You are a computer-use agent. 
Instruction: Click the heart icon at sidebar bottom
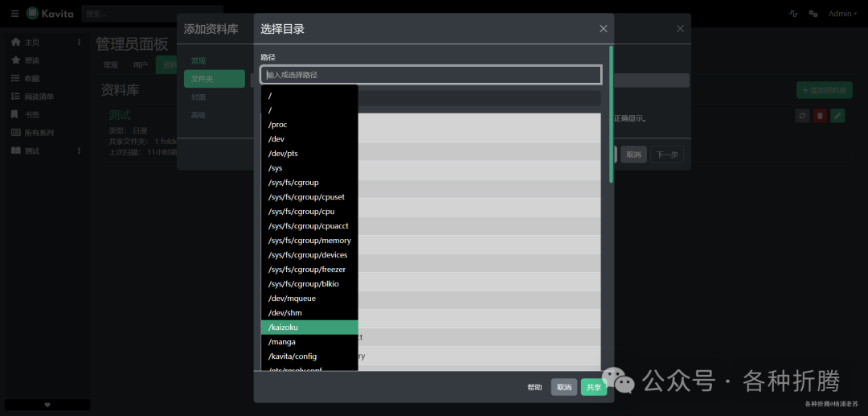47,405
